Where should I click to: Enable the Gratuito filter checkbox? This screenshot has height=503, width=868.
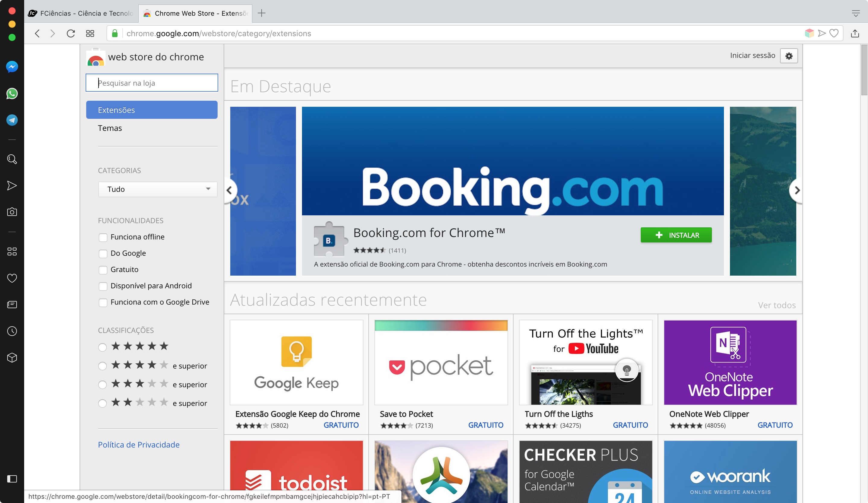[103, 270]
